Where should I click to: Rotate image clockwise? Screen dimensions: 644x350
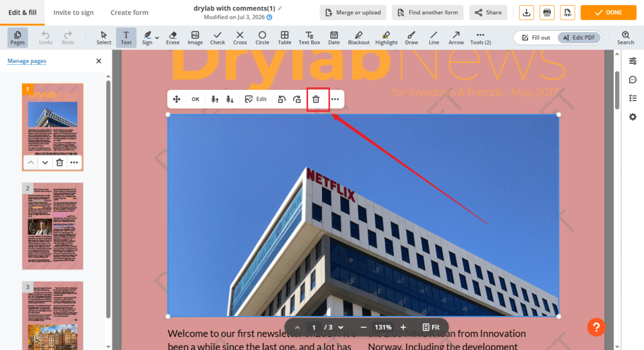297,99
